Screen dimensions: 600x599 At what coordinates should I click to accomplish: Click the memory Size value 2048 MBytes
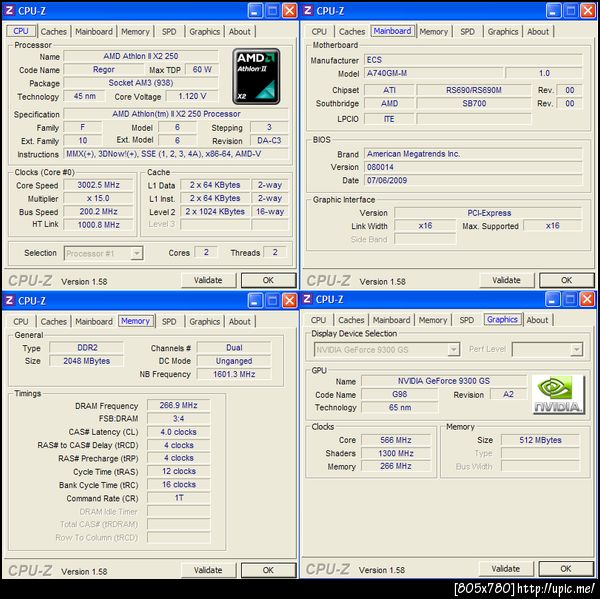click(87, 361)
